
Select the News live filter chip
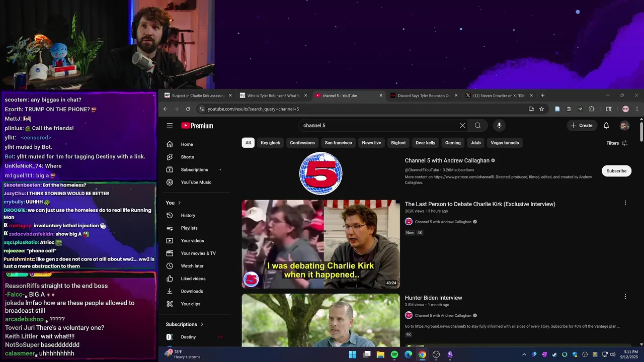tap(371, 143)
